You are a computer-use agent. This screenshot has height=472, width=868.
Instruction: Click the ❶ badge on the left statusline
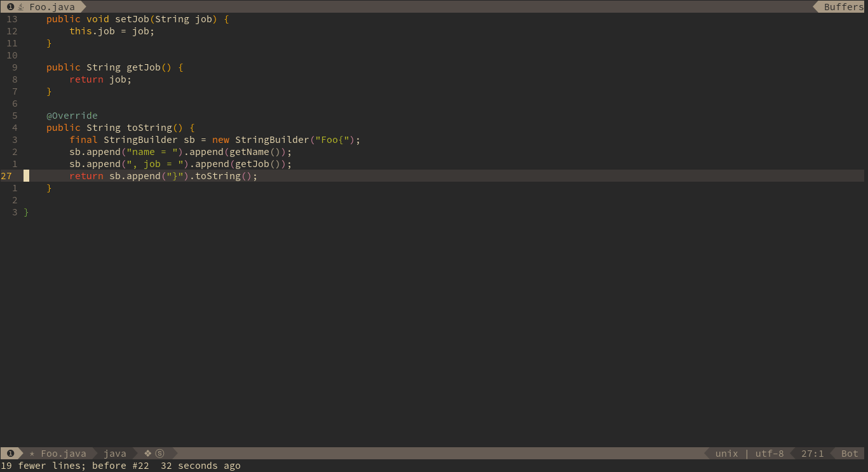(x=10, y=453)
